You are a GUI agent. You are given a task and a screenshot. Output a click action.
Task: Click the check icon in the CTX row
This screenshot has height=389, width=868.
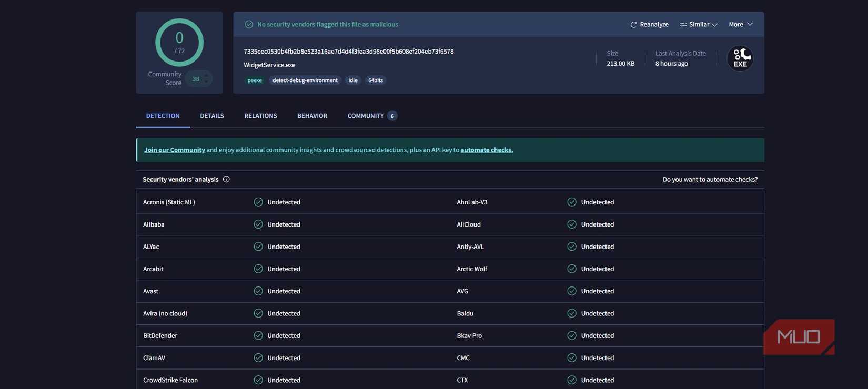572,380
